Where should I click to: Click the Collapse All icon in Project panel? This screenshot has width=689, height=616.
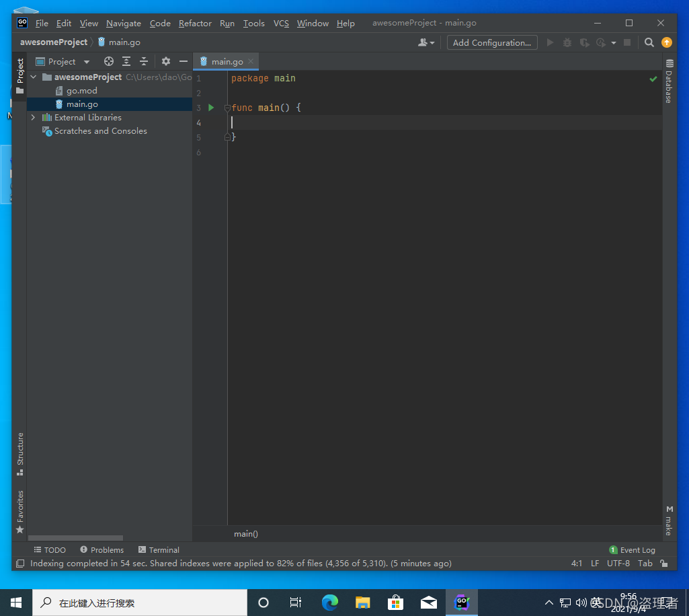point(144,62)
